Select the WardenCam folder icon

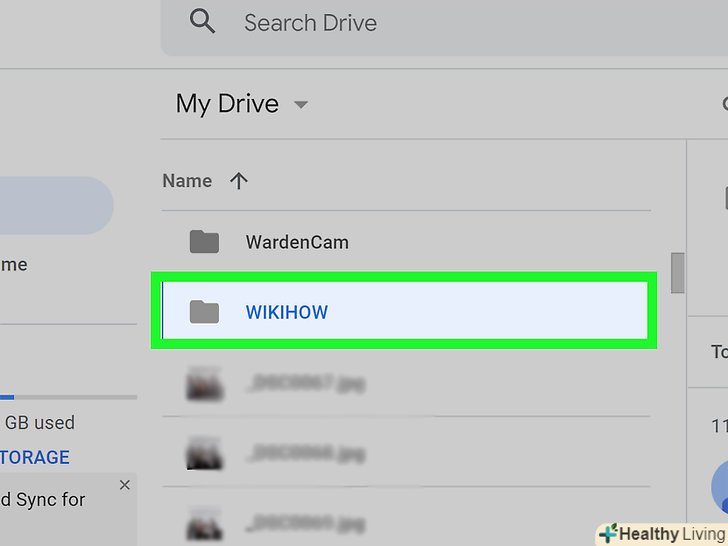coord(204,241)
